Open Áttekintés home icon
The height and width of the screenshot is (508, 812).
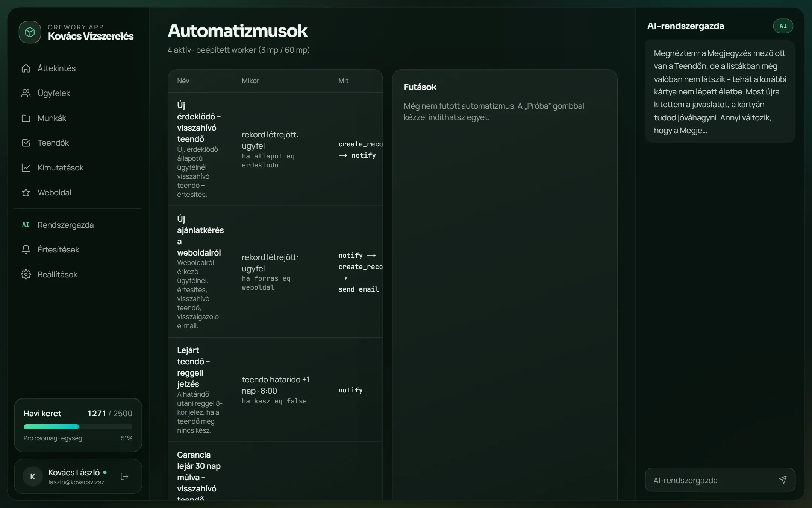coord(26,68)
